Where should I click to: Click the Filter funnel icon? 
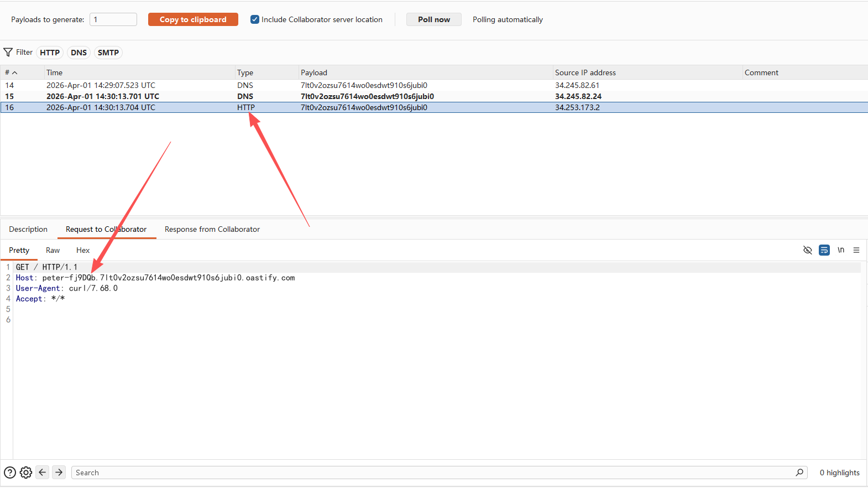[x=8, y=53]
